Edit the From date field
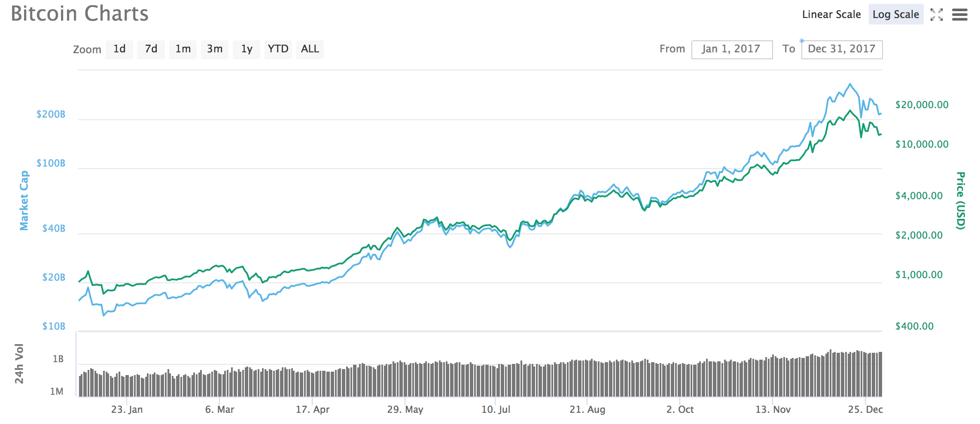The height and width of the screenshot is (424, 980). (731, 49)
